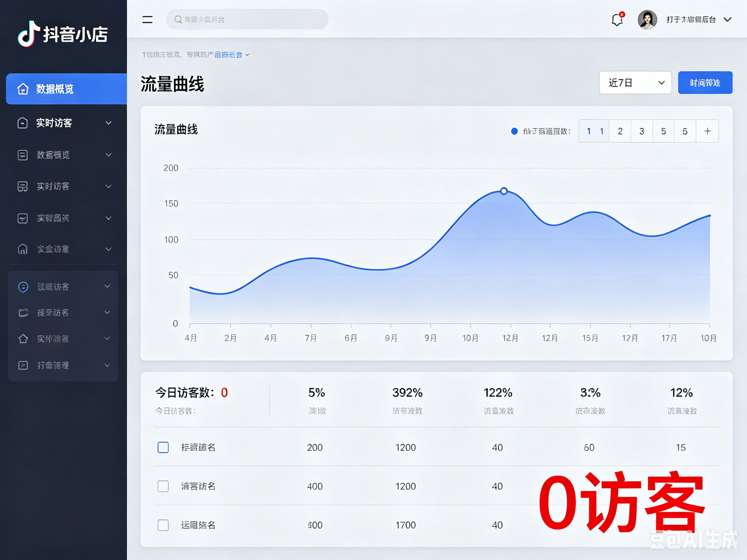
Task: Expand the fifth sidebar item's chevron
Action: tap(108, 218)
